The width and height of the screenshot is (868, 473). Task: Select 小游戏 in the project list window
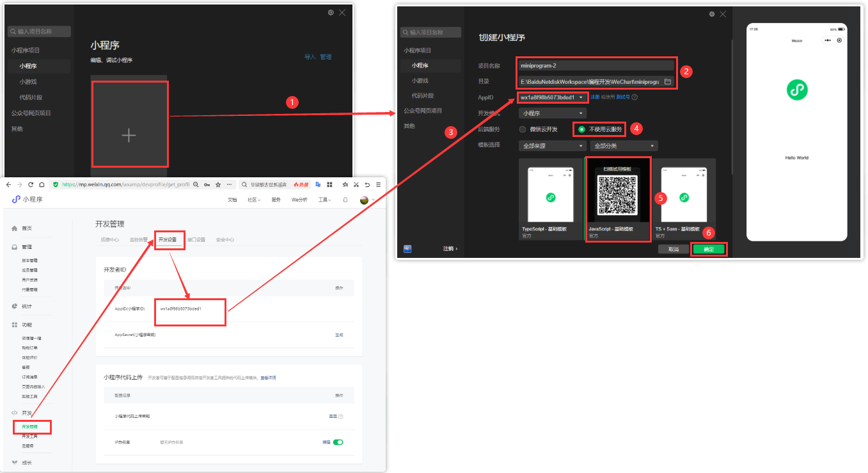coord(27,82)
